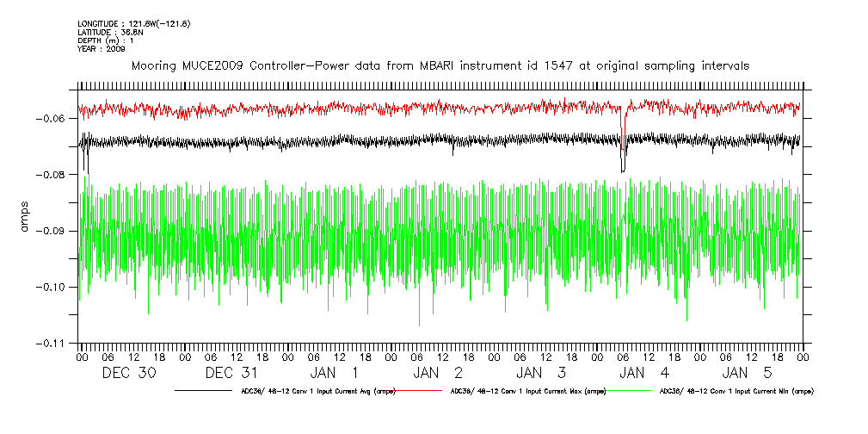The width and height of the screenshot is (868, 434).
Task: Select the -0.08 y-axis tick label
Action: point(56,175)
